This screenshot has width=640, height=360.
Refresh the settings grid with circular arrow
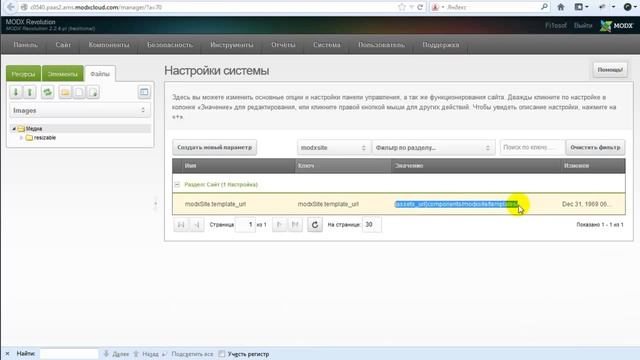tap(315, 224)
